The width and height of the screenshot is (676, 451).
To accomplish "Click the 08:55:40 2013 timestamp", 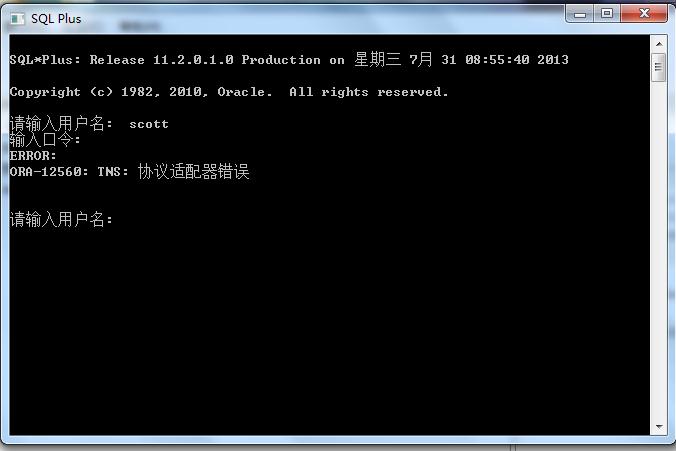I will coord(516,60).
